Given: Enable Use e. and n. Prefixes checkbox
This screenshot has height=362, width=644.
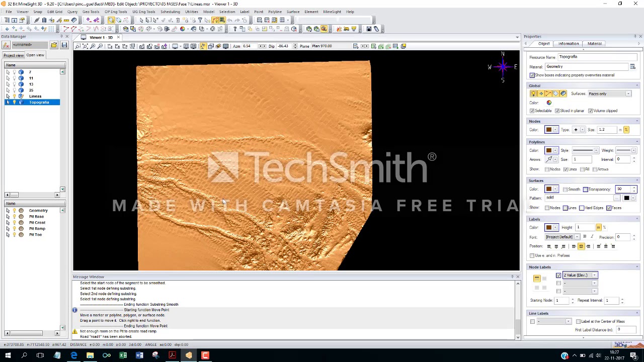Looking at the screenshot, I should (532, 255).
